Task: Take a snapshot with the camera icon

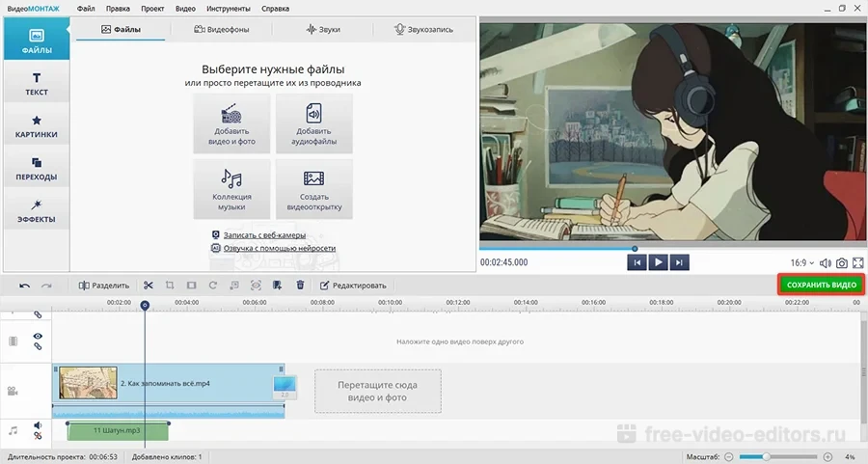Action: [x=842, y=262]
